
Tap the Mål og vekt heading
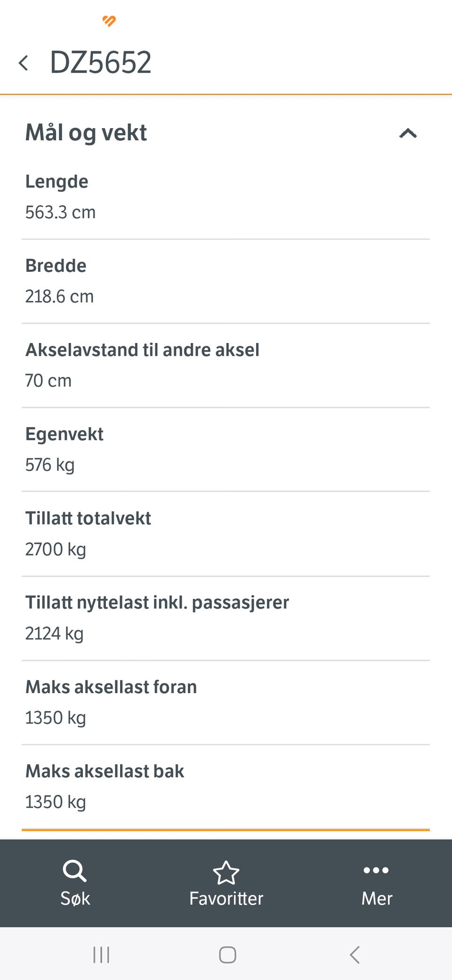pos(86,132)
